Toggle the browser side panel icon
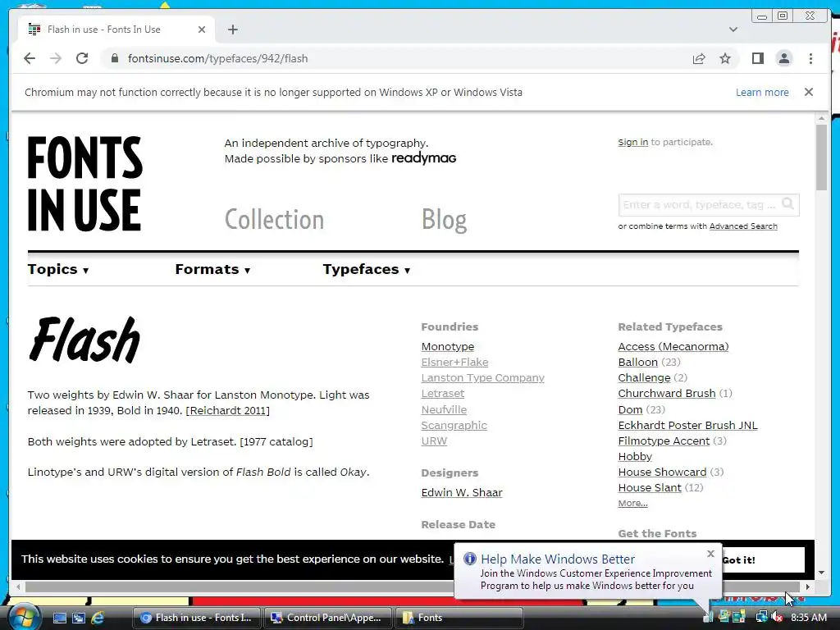The image size is (840, 630). pos(757,58)
